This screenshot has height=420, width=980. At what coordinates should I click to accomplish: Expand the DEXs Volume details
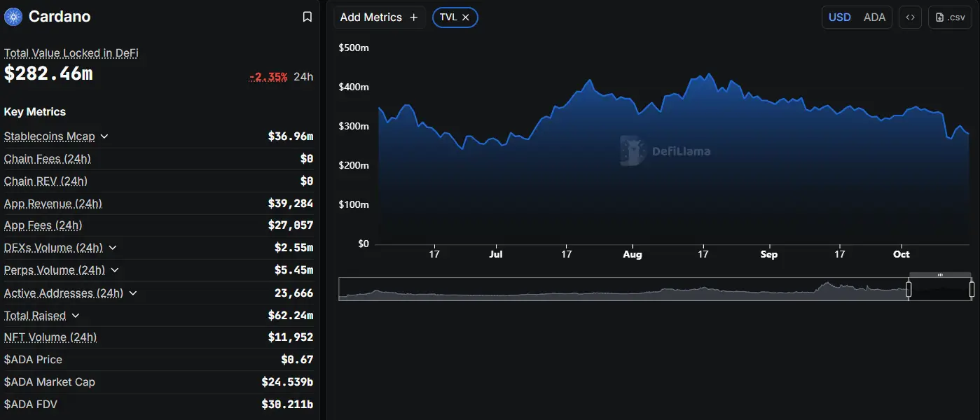[x=113, y=247]
